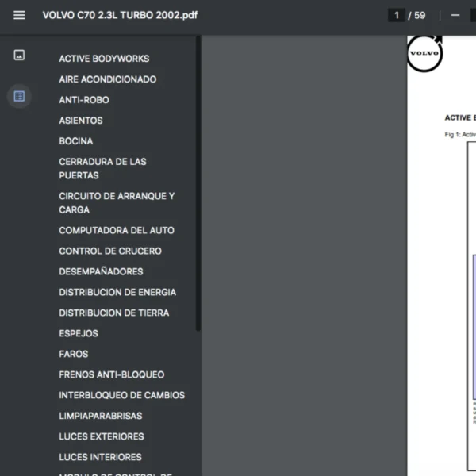Go to DISTRIBUCION DE ENERGIA section
Viewport: 476px width, 476px height.
117,292
